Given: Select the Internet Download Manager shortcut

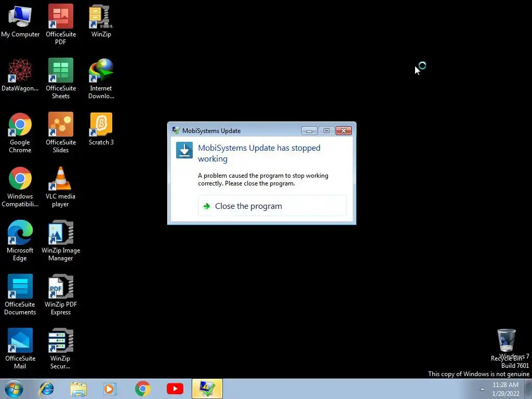Looking at the screenshot, I should pyautogui.click(x=101, y=79).
